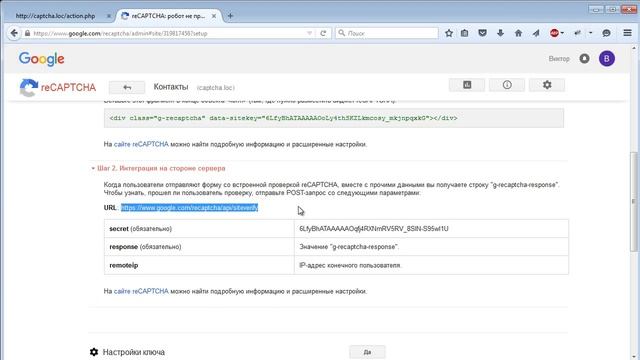Open Google notifications bell icon
The width and height of the screenshot is (640, 360).
pos(584,58)
